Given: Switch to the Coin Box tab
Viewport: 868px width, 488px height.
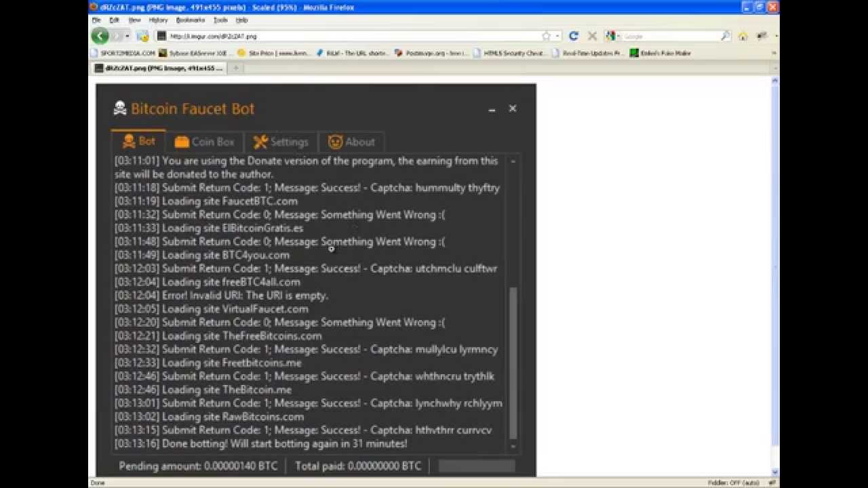Looking at the screenshot, I should [204, 142].
